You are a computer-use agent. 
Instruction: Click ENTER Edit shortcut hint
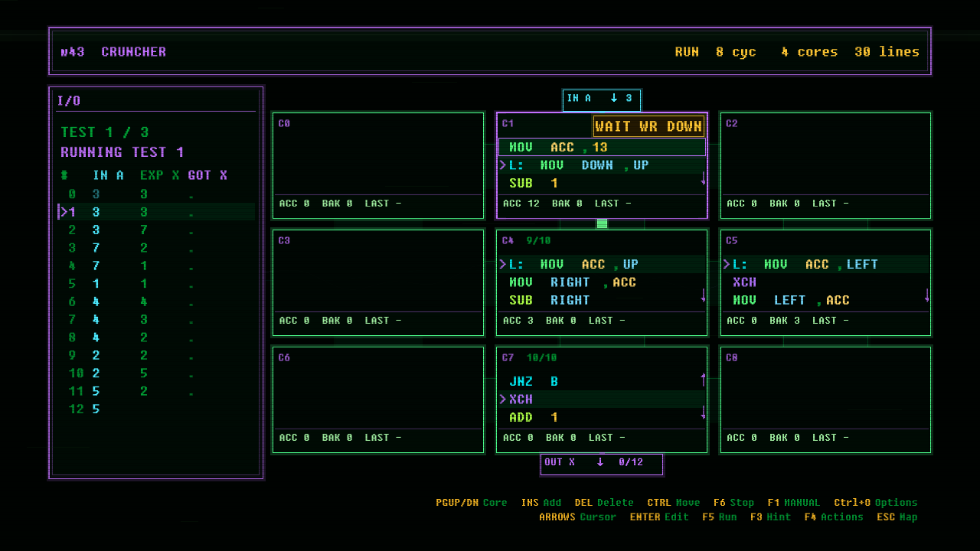point(659,517)
